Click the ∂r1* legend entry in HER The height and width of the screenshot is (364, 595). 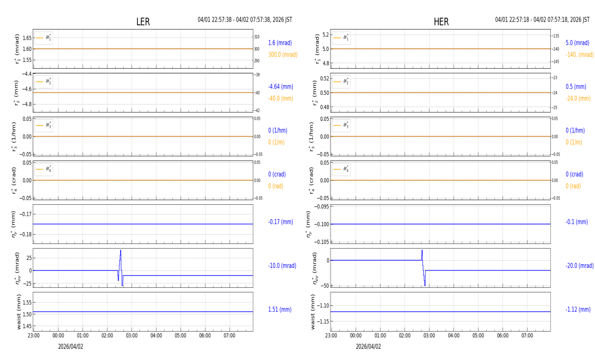point(341,38)
